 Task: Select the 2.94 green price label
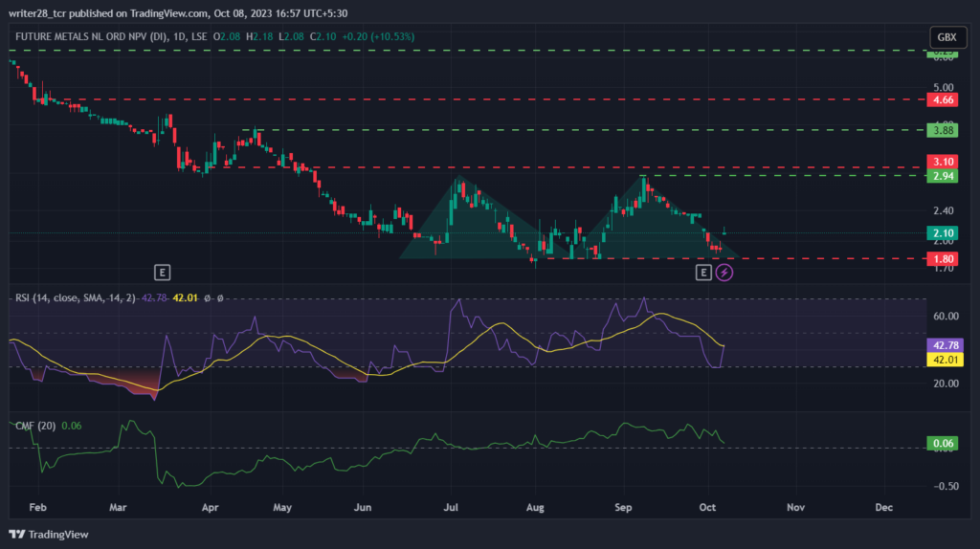click(943, 176)
